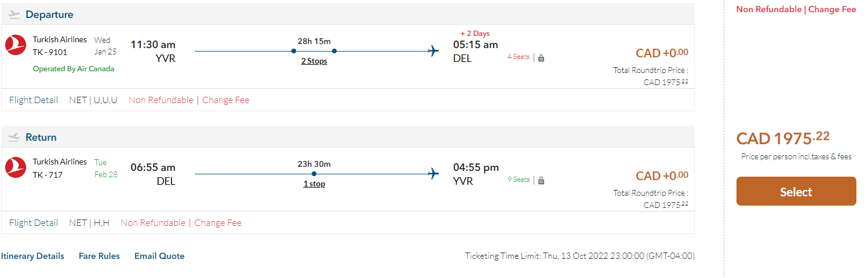Click the departure plane icon in header
This screenshot has height=278, width=868.
click(14, 14)
